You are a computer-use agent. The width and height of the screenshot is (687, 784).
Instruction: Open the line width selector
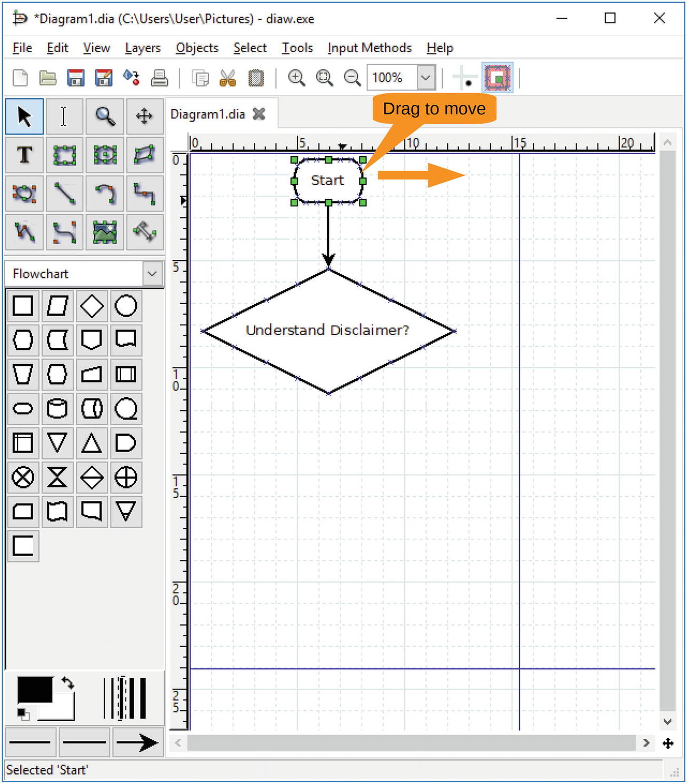125,698
